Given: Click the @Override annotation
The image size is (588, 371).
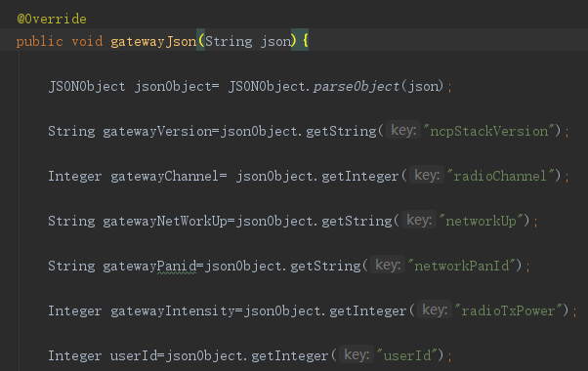Looking at the screenshot, I should pos(52,19).
